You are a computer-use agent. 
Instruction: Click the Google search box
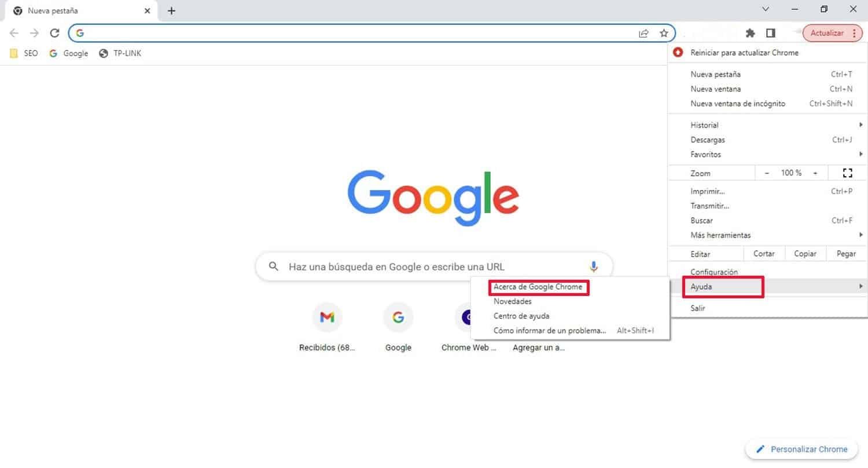coord(434,266)
